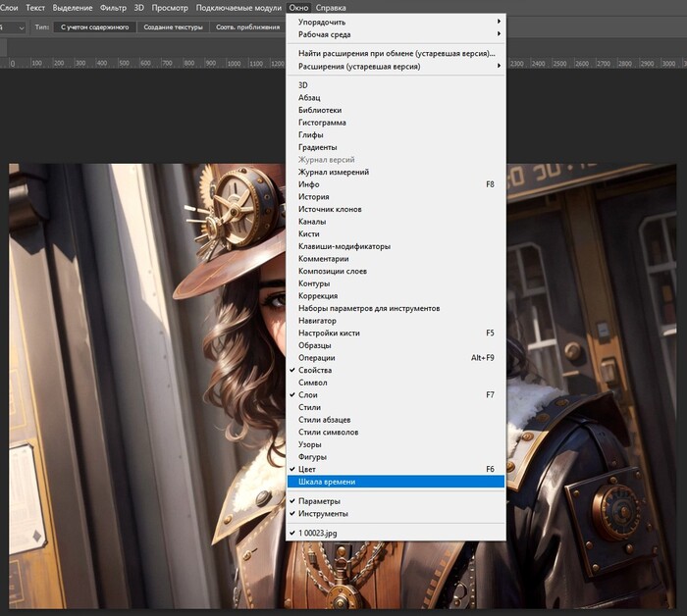Open the Фильтр menu in the menu bar
This screenshot has width=687, height=616.
pos(113,8)
